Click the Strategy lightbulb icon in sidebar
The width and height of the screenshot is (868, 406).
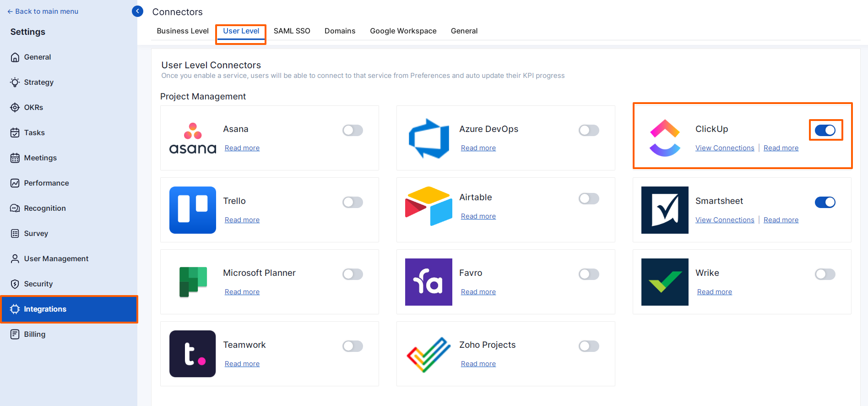(x=15, y=82)
